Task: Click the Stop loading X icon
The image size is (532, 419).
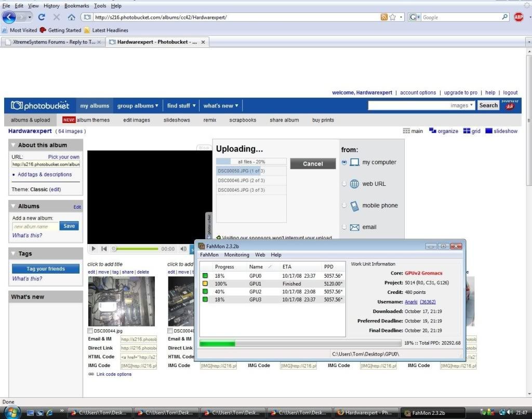Action: point(56,17)
